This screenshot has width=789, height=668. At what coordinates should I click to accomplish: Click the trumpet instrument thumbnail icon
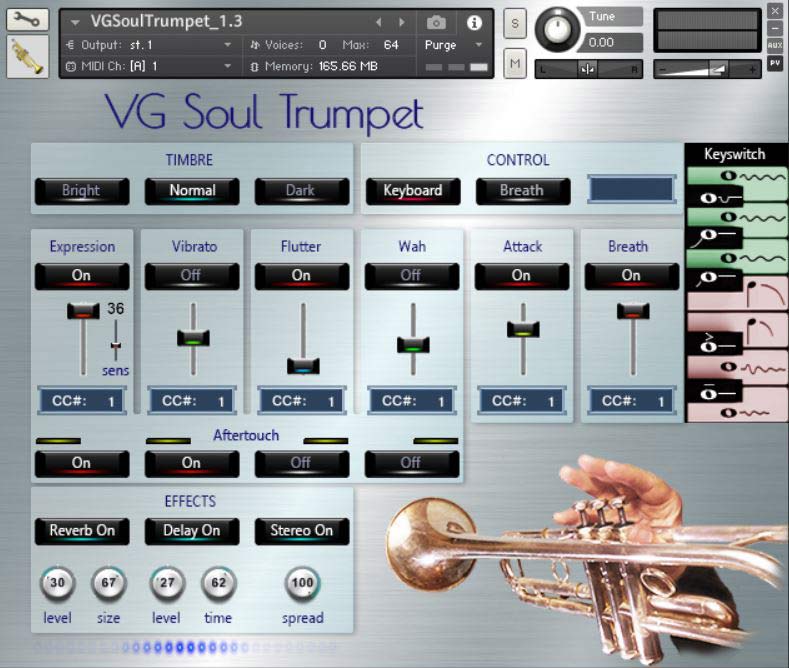(27, 56)
